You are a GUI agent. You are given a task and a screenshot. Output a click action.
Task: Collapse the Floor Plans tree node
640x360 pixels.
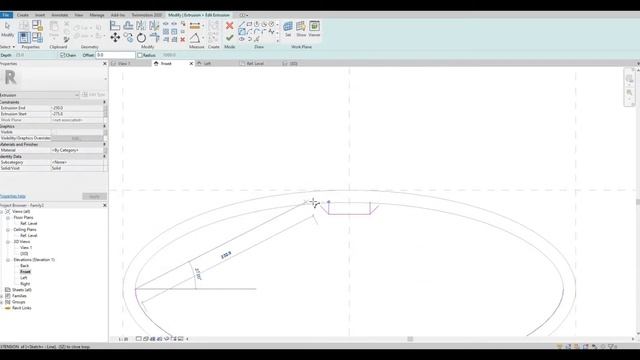[x=8, y=218]
